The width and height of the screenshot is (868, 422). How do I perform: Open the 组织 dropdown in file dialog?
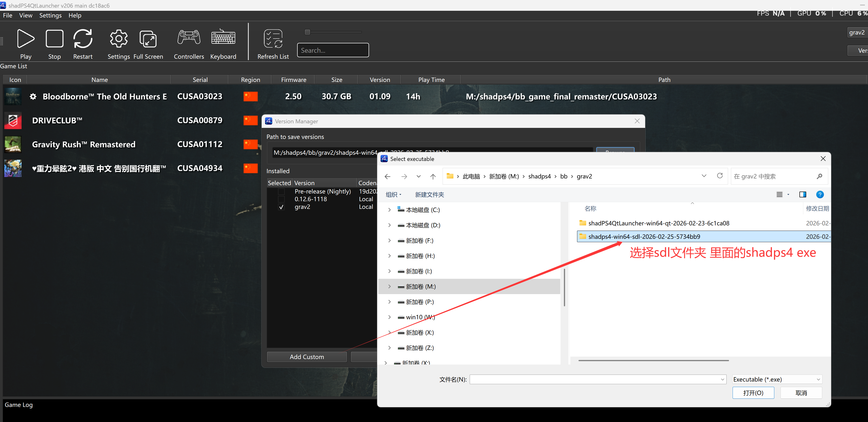tap(393, 194)
